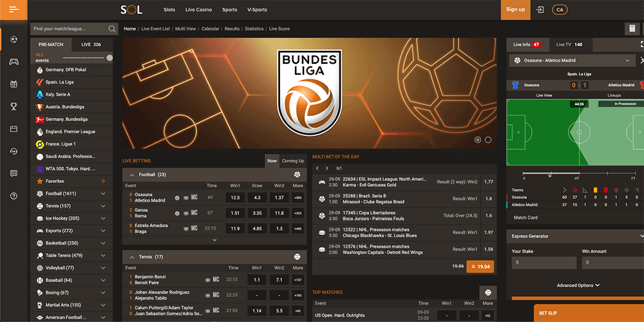Image resolution: width=644 pixels, height=322 pixels.
Task: Expand Advanced Options
Action: point(578,285)
